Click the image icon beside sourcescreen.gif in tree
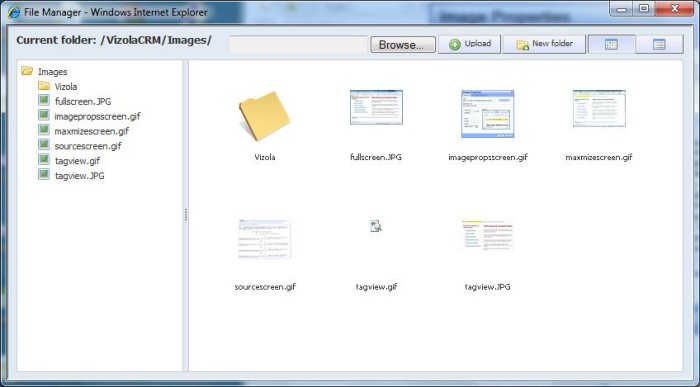The height and width of the screenshot is (387, 700). coord(44,145)
